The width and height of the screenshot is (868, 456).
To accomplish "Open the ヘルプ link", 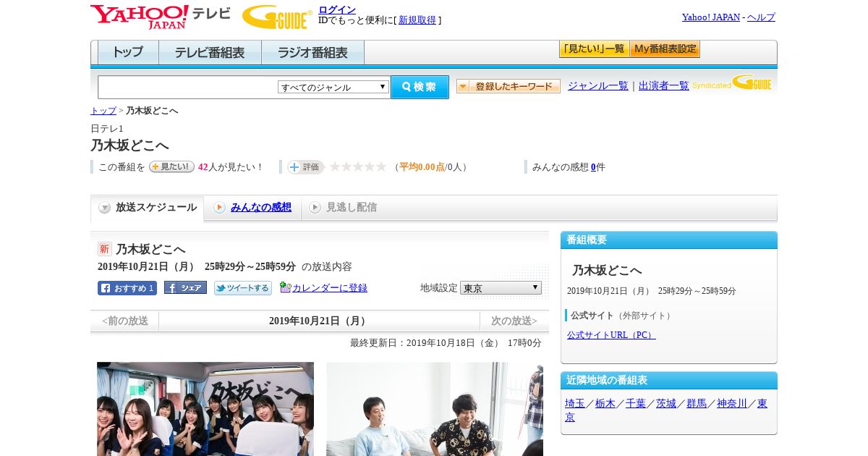I will pyautogui.click(x=761, y=17).
